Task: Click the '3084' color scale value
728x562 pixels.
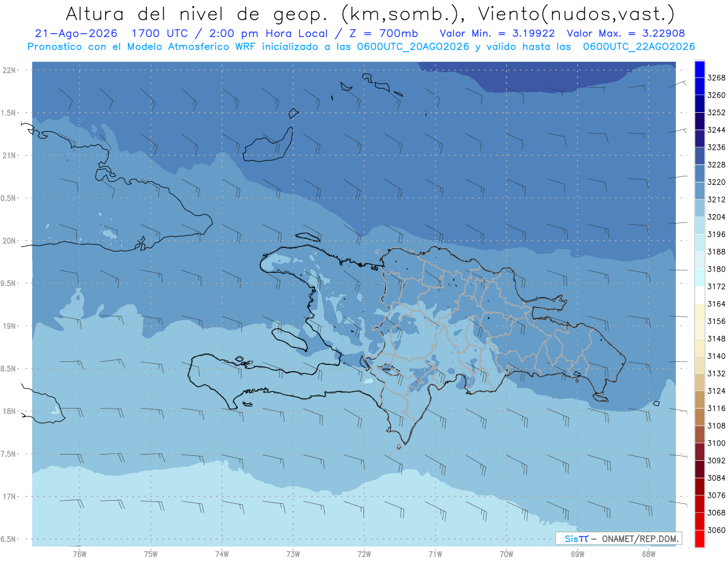Action: pyautogui.click(x=716, y=478)
